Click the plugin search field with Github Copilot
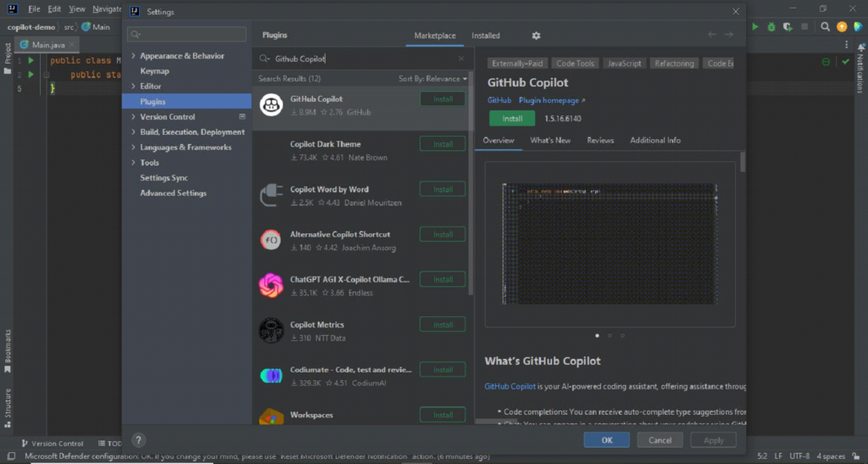Viewport: 868px width, 464px height. (363, 59)
